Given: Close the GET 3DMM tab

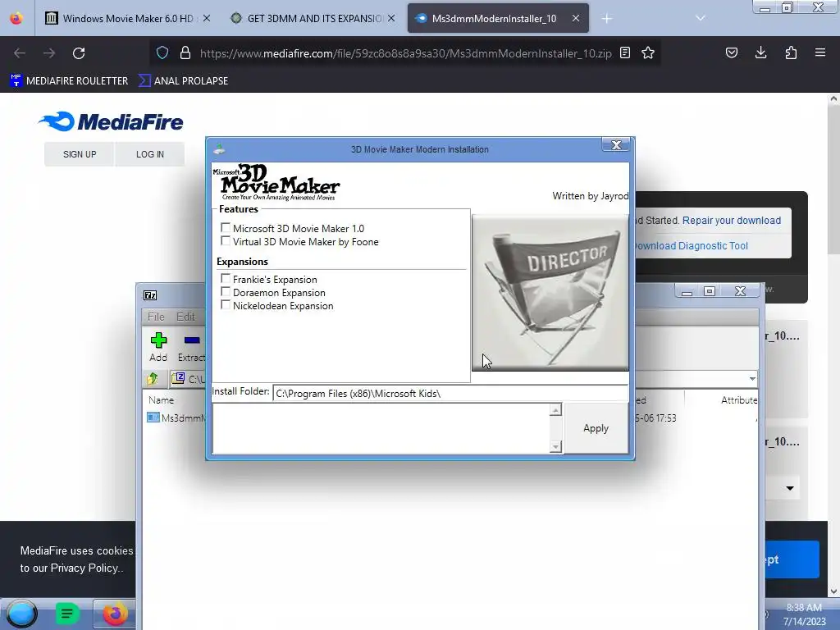Looking at the screenshot, I should coord(391,18).
